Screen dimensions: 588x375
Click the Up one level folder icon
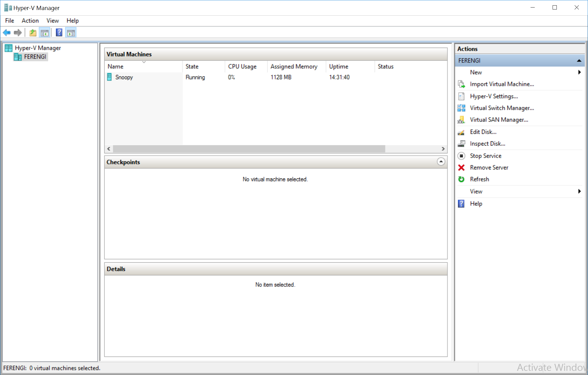click(x=33, y=33)
